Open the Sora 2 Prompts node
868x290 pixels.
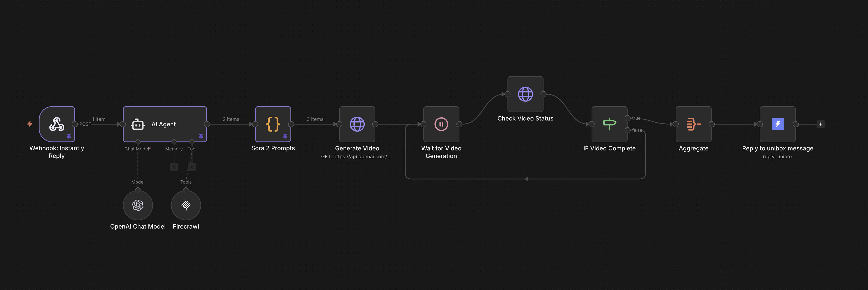[x=273, y=124]
